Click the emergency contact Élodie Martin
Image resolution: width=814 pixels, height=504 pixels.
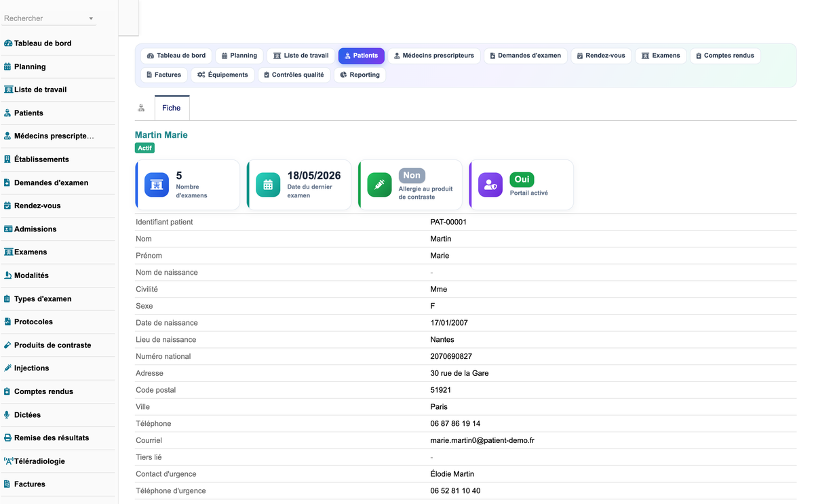coord(452,474)
